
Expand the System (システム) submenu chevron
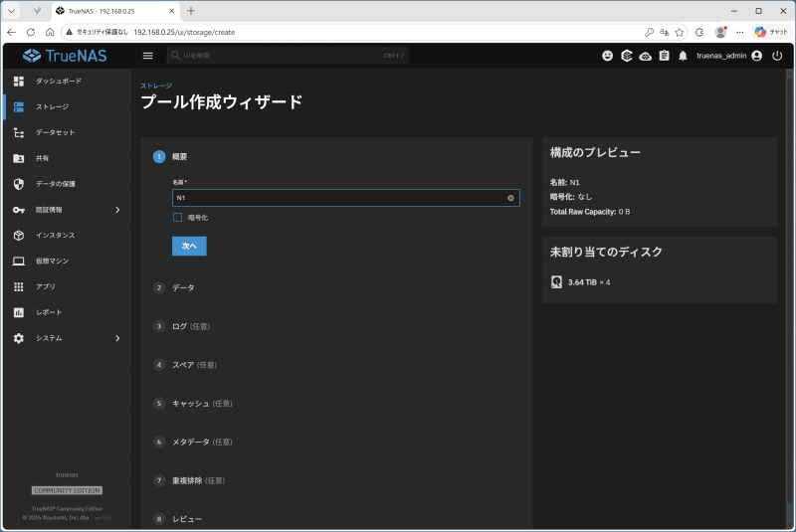pos(117,338)
